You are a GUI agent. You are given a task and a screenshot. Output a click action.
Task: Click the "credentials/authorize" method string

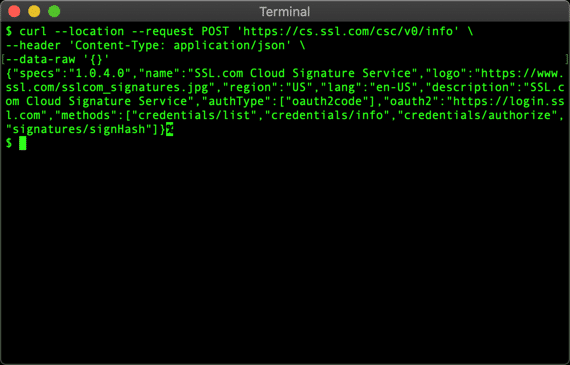pyautogui.click(x=478, y=115)
